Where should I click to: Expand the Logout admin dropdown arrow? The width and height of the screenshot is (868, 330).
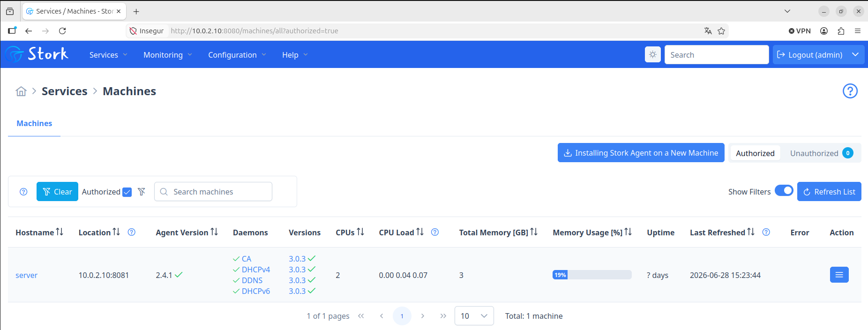(855, 55)
